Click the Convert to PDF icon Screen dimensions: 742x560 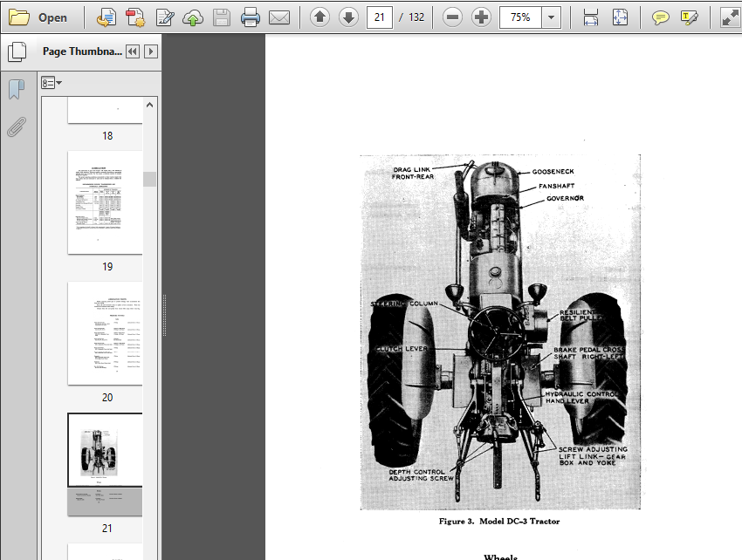click(x=106, y=17)
